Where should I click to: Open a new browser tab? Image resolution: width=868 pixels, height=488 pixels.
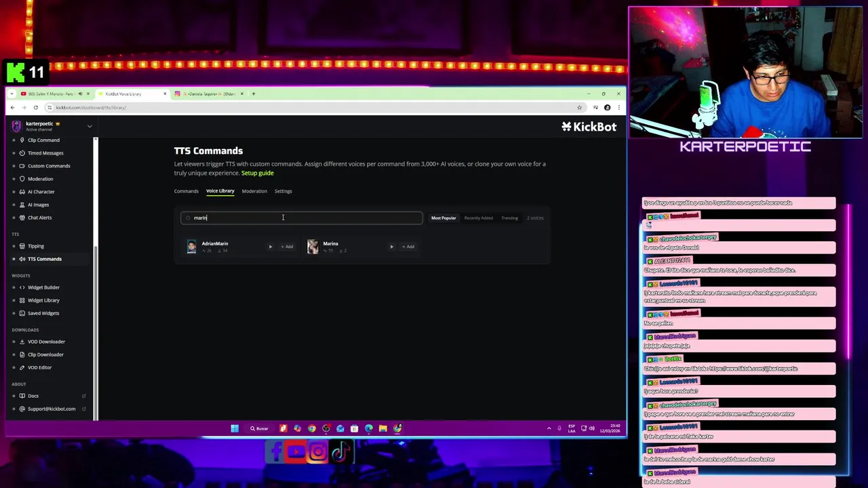pyautogui.click(x=254, y=94)
